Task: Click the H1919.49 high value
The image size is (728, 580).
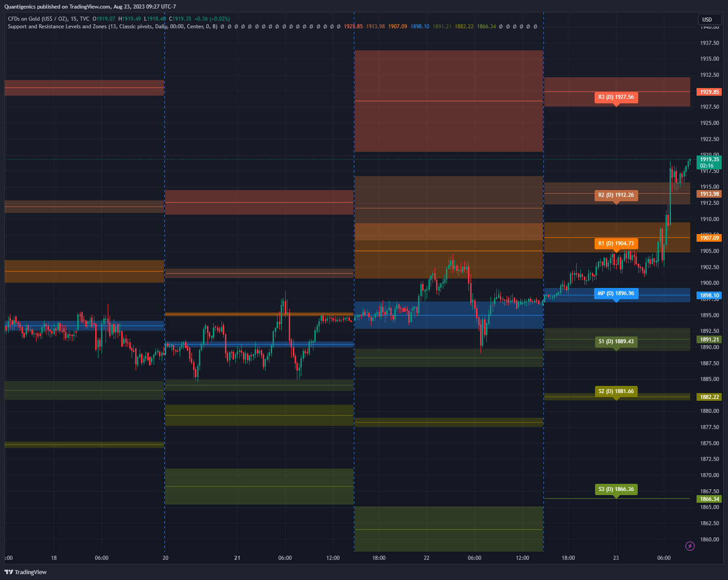Action: tap(130, 19)
